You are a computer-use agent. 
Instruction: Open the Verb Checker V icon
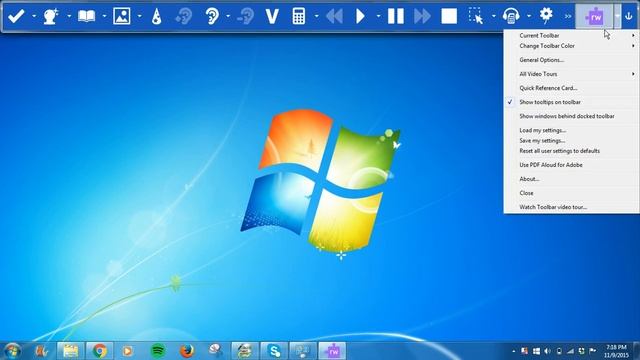pos(272,16)
